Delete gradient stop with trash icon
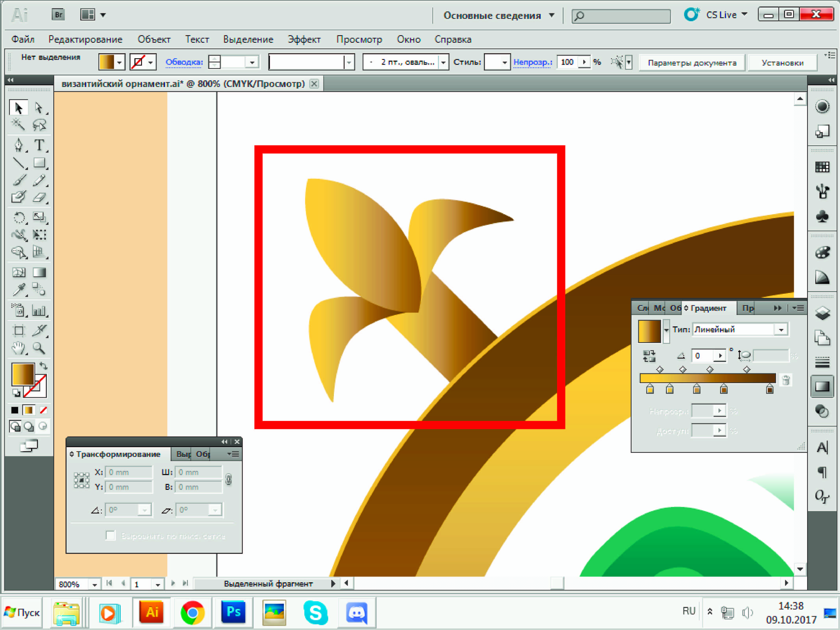Image resolution: width=840 pixels, height=630 pixels. coord(786,380)
